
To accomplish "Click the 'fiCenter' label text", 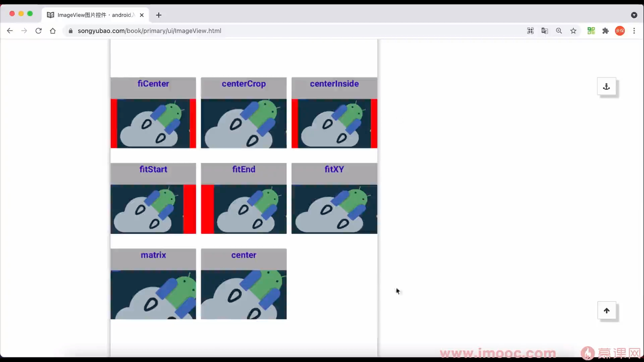I will coord(153,84).
